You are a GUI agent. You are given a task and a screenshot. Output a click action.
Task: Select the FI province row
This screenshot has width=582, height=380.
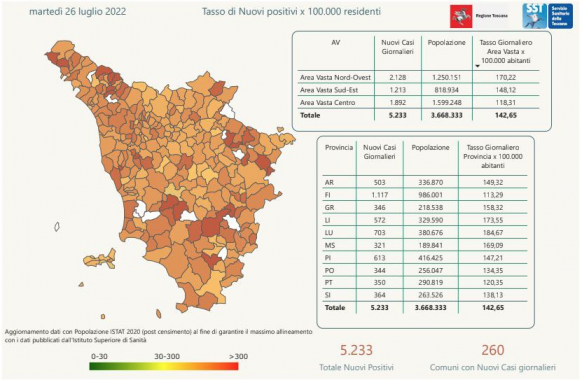pyautogui.click(x=425, y=195)
